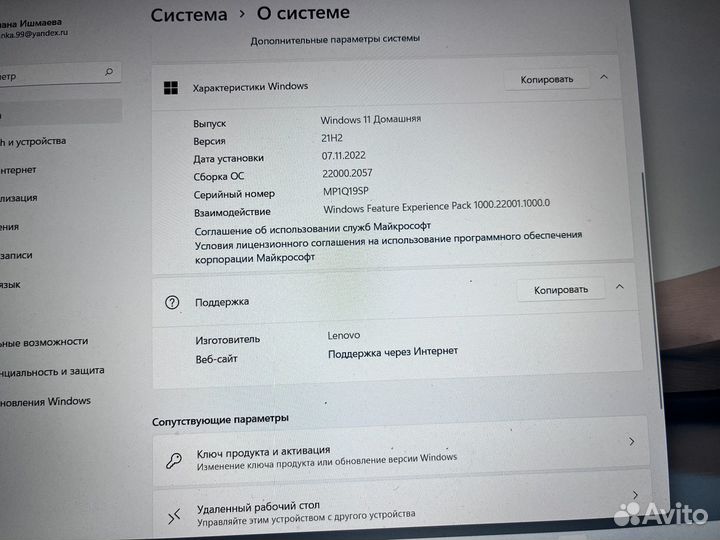Open Соглашение об использовании служб Майкрософт
Viewport: 720px width, 540px height.
pyautogui.click(x=313, y=228)
